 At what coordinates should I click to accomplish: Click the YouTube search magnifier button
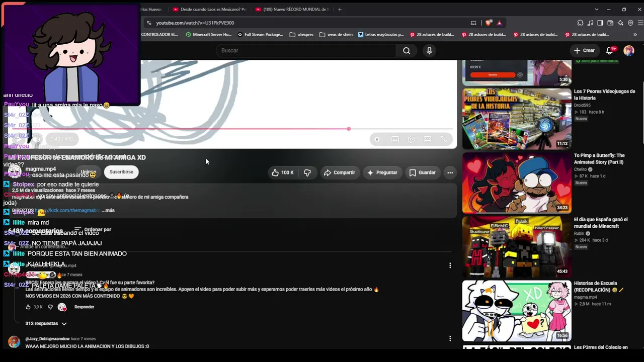(x=407, y=50)
